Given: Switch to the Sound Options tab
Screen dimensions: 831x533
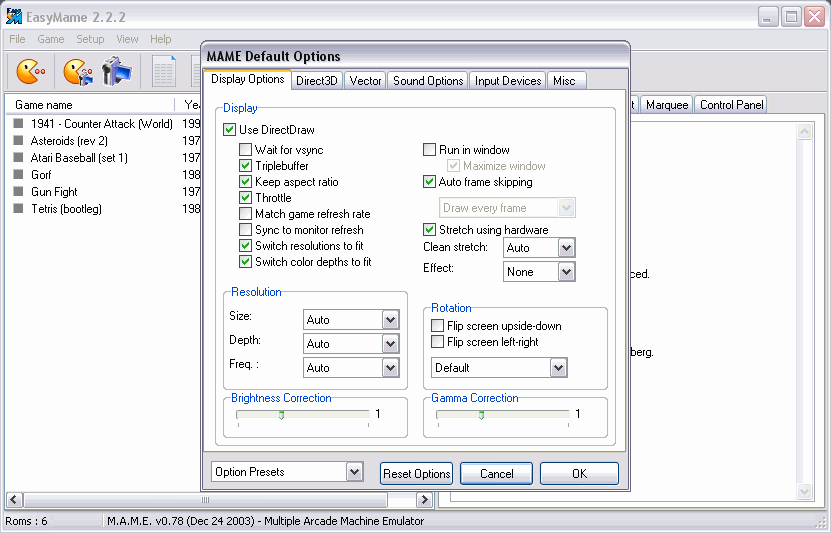Looking at the screenshot, I should click(428, 81).
